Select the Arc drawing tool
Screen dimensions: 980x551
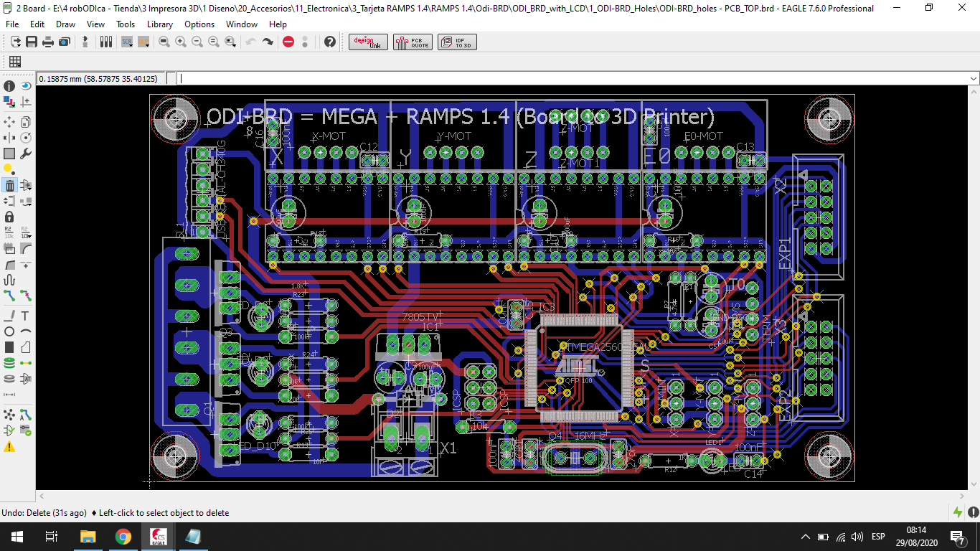click(26, 331)
